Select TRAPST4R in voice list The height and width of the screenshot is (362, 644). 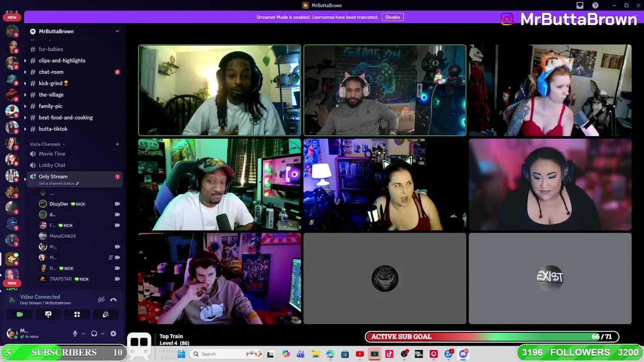click(x=60, y=279)
